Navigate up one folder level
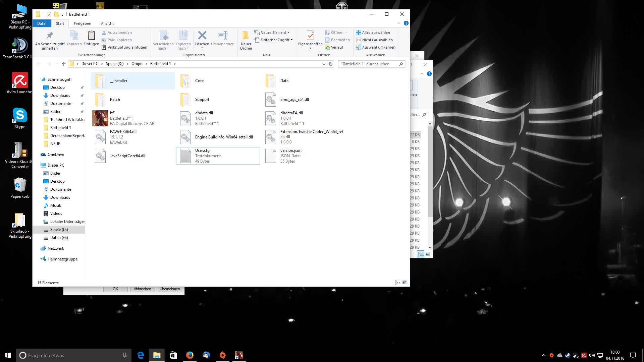Screen dimensions: 644x362 [64, 64]
